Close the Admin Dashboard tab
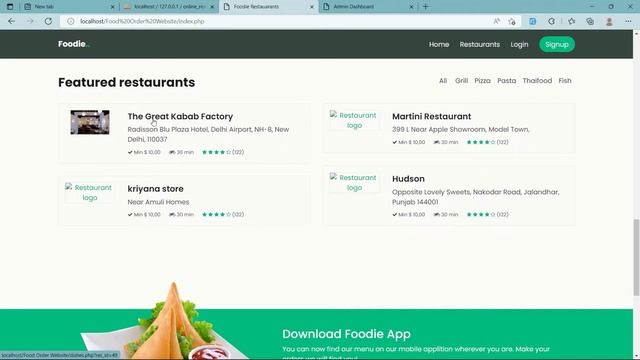The image size is (640, 360). [x=411, y=7]
